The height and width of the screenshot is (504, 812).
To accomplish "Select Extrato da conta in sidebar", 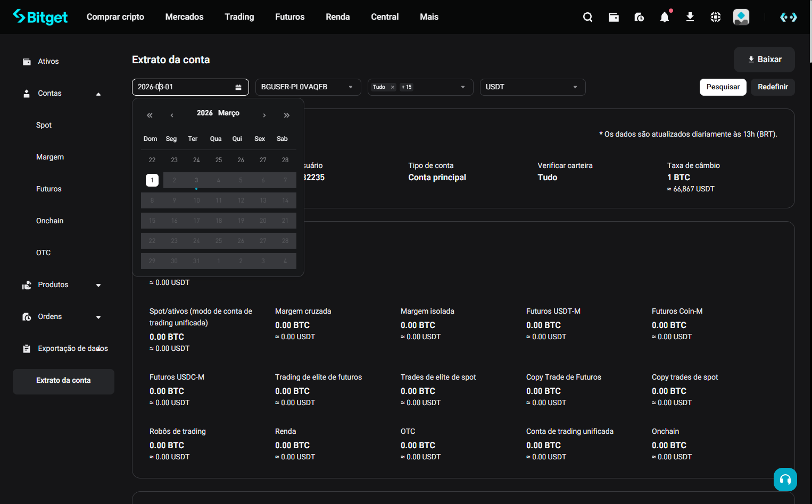I will coord(63,382).
